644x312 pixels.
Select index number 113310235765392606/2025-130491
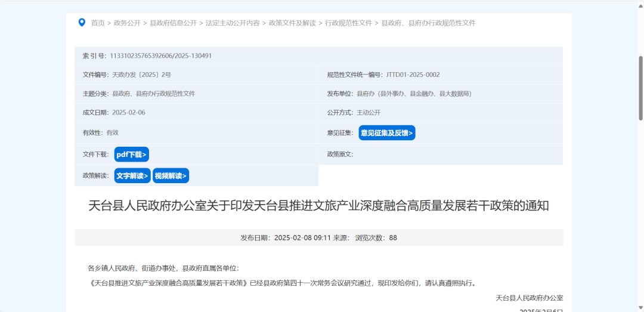coord(160,55)
